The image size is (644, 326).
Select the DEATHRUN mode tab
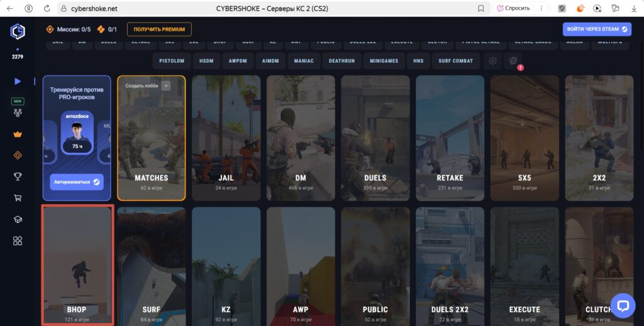click(341, 61)
